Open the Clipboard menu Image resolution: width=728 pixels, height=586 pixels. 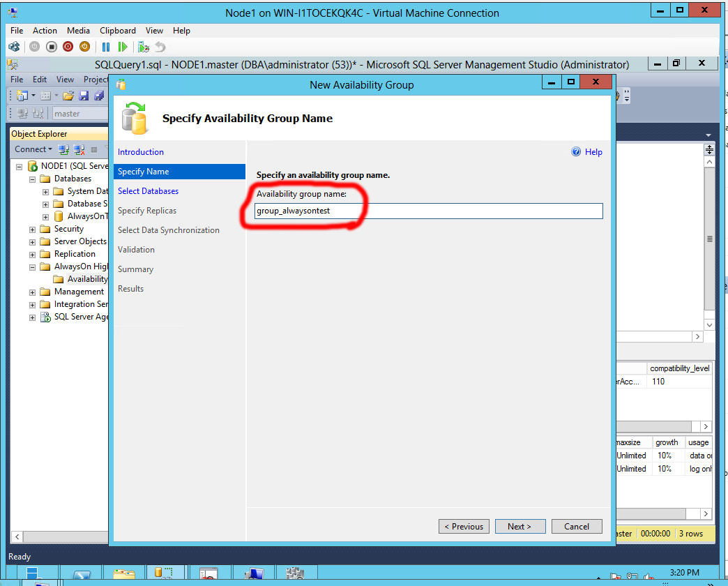pyautogui.click(x=117, y=31)
